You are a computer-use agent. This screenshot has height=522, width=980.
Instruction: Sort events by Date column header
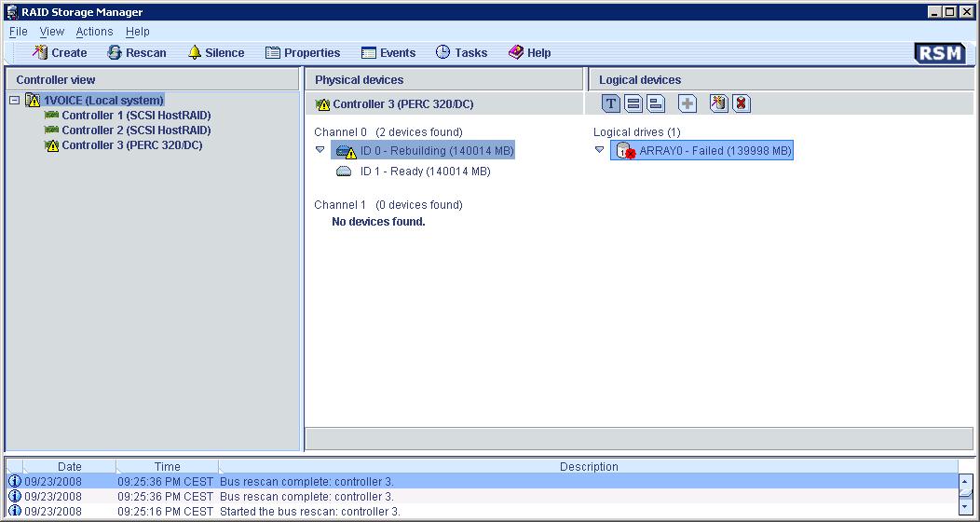(69, 466)
